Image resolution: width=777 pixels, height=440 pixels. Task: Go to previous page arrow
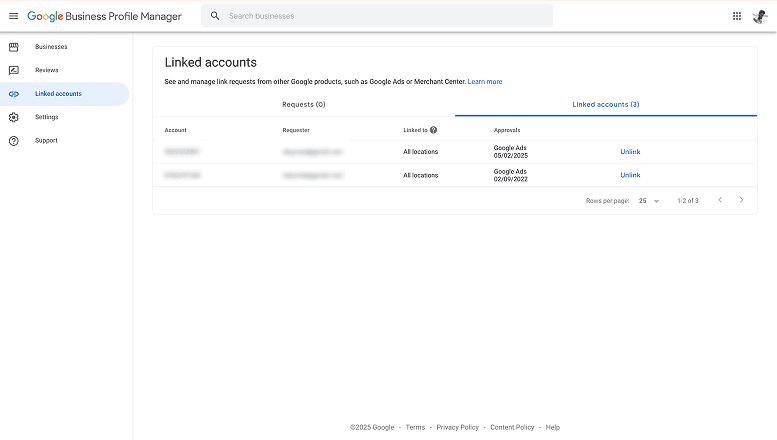click(x=720, y=200)
